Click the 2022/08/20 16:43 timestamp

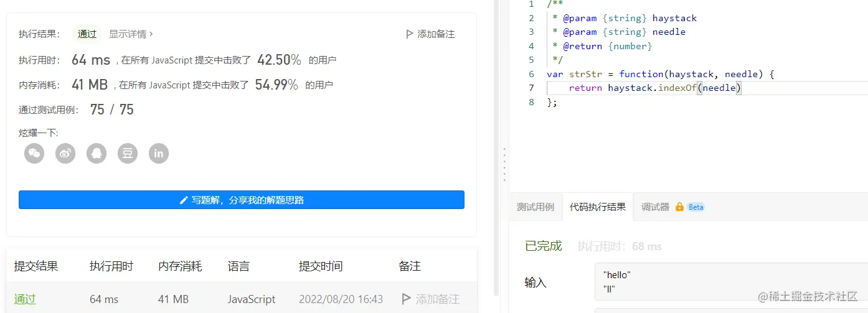(x=341, y=299)
